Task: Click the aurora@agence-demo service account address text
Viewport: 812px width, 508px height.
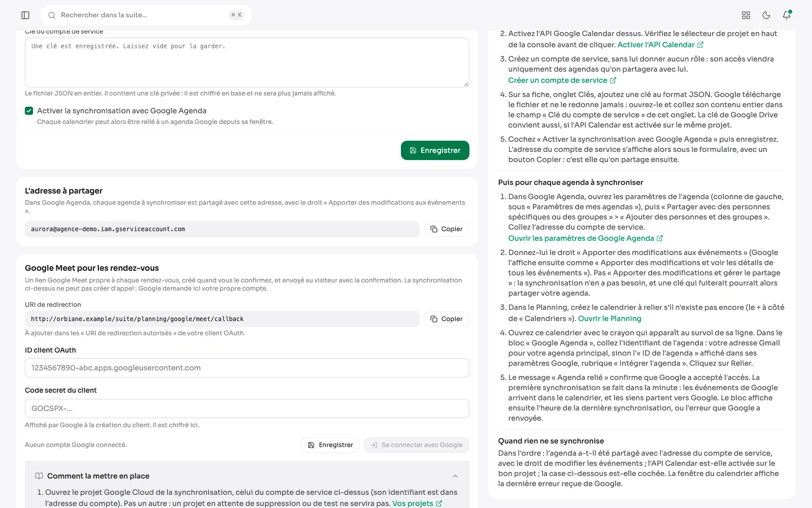Action: [x=108, y=229]
